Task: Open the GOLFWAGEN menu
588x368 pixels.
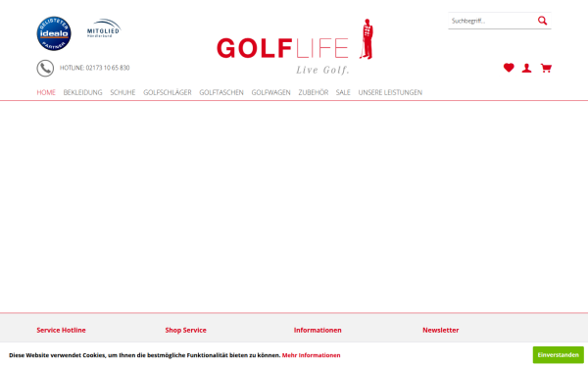Action: [270, 92]
